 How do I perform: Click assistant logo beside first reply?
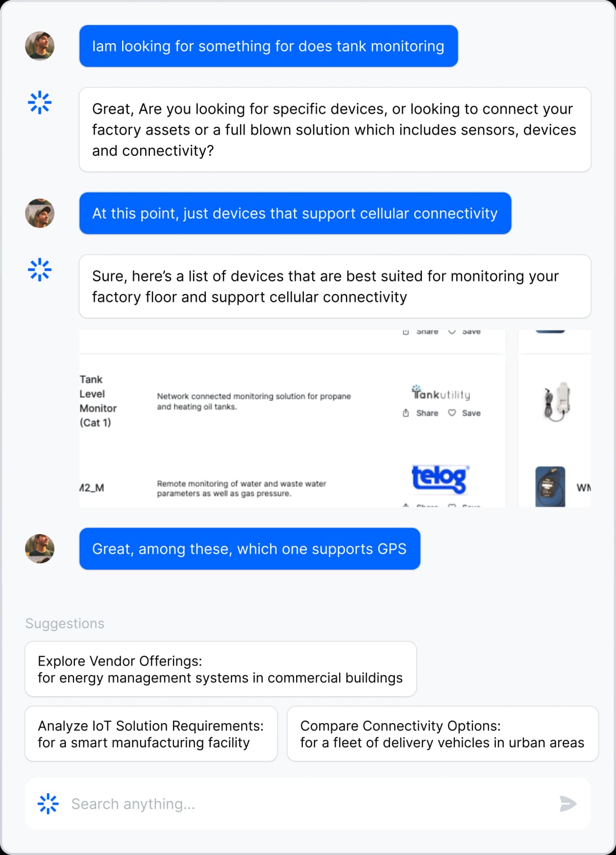[40, 103]
